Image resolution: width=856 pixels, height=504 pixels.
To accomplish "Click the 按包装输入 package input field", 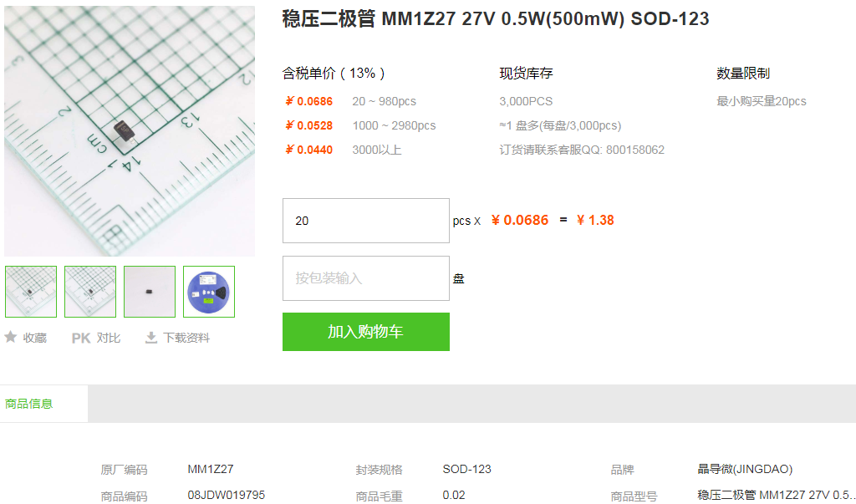I will pyautogui.click(x=366, y=278).
